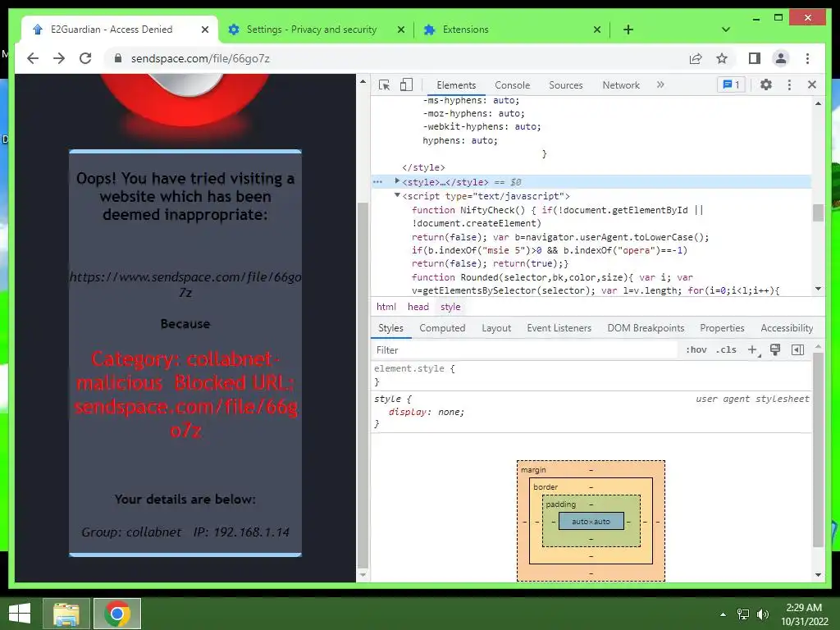This screenshot has width=840, height=630.
Task: Open the tab search dropdown
Action: pyautogui.click(x=726, y=30)
